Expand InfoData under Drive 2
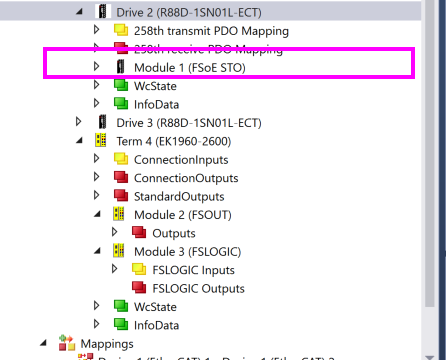Image resolution: width=446 pixels, height=360 pixels. [x=97, y=103]
